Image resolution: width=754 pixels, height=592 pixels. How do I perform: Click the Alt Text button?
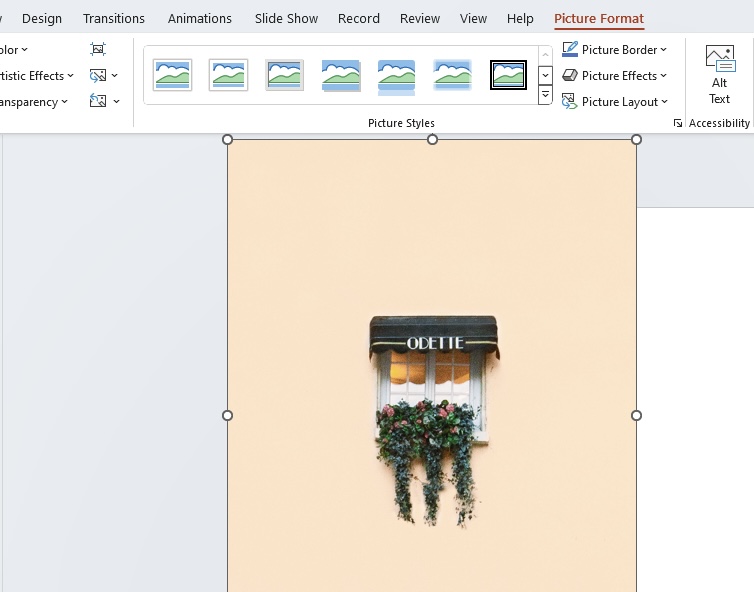[719, 75]
